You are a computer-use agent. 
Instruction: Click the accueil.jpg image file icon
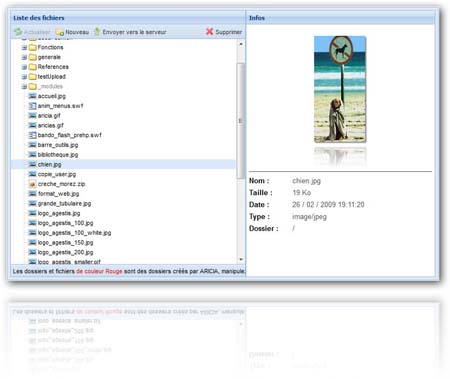[32, 96]
